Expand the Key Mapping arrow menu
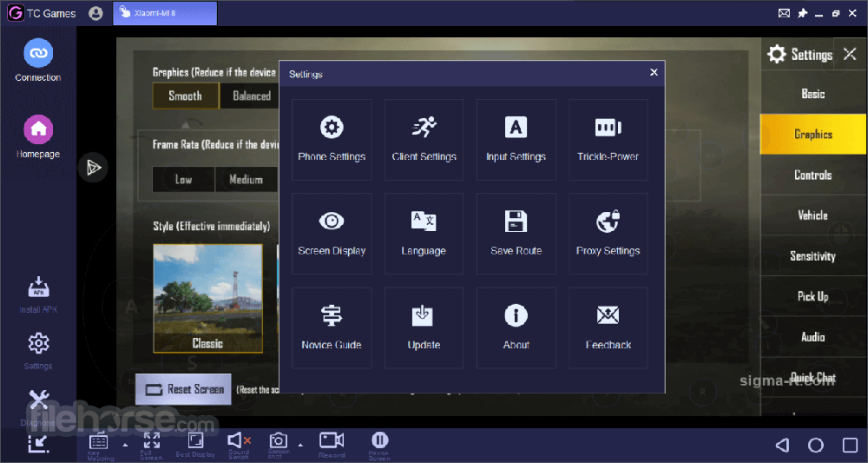This screenshot has width=868, height=463. click(x=124, y=444)
